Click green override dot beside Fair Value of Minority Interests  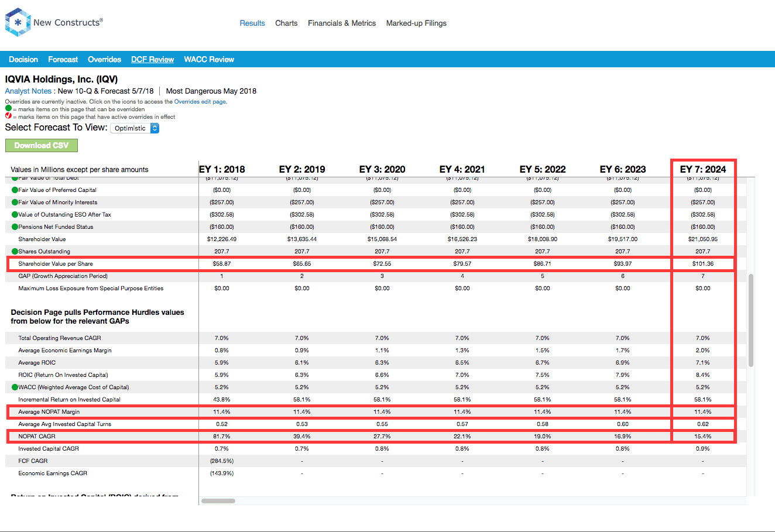tap(15, 202)
